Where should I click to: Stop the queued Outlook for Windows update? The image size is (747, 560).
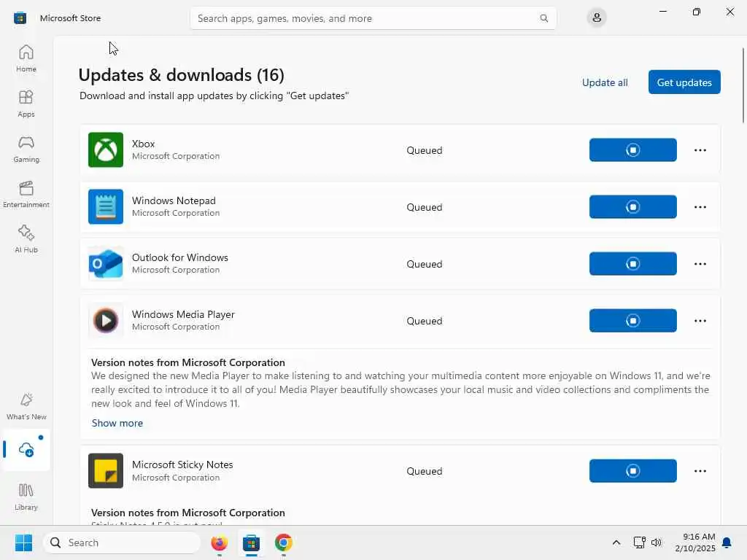[632, 264]
